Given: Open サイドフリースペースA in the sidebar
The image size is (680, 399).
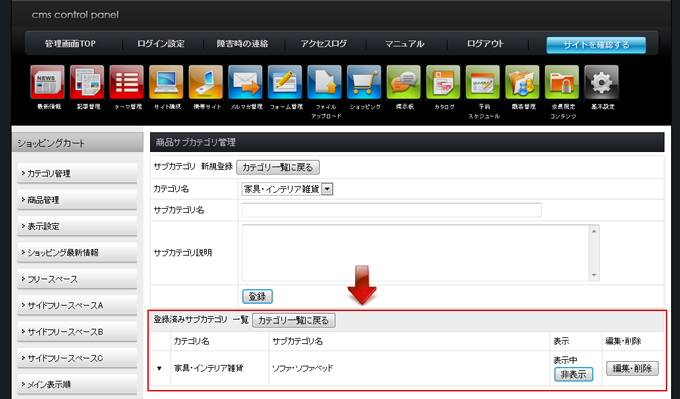Looking at the screenshot, I should point(77,305).
